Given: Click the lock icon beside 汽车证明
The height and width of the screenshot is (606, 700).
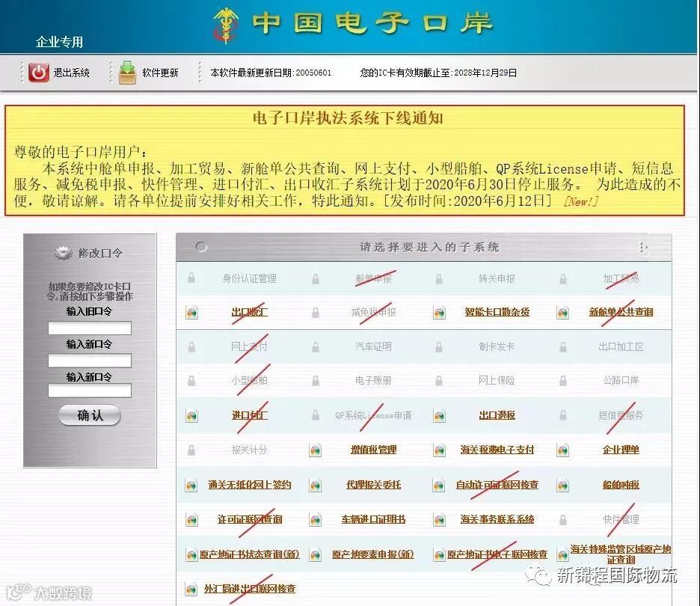Looking at the screenshot, I should point(316,346).
